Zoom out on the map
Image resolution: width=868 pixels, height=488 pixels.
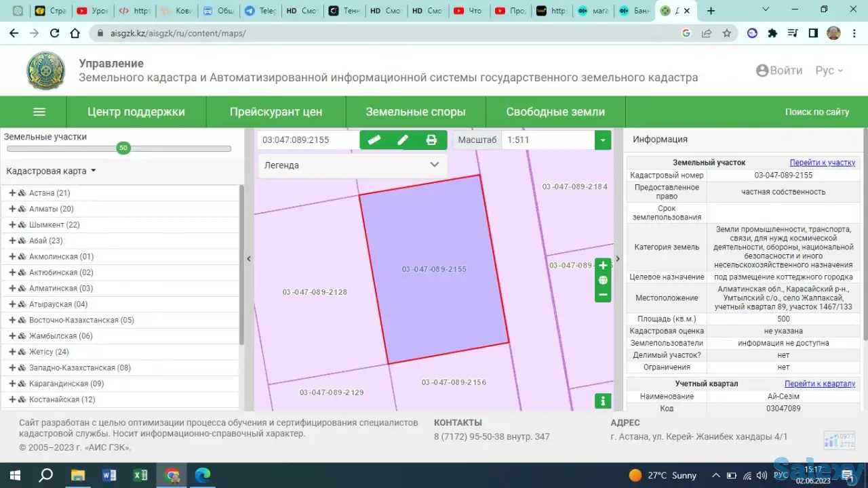click(x=603, y=295)
